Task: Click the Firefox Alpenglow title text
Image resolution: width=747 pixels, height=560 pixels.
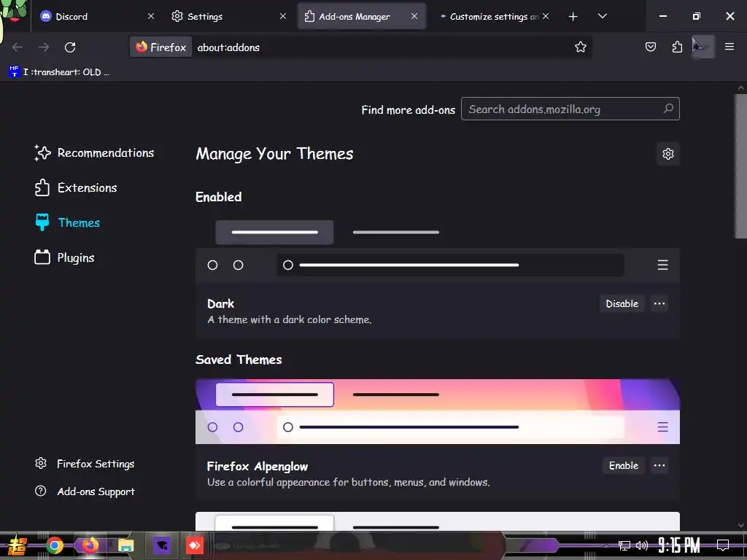Action: click(258, 466)
